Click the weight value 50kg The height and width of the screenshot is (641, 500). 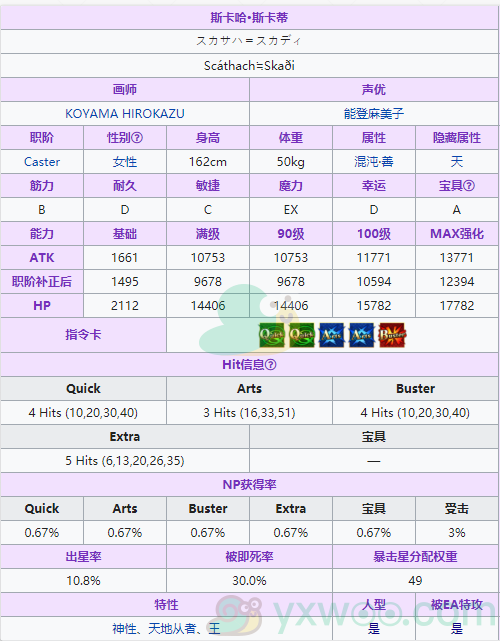[x=291, y=162]
